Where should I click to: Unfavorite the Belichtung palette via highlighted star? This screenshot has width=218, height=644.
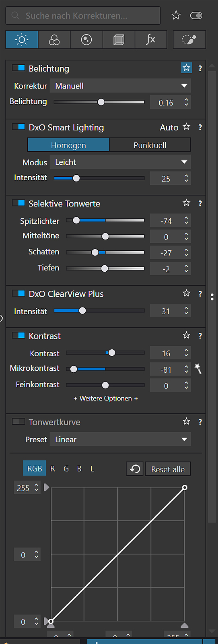pyautogui.click(x=187, y=68)
